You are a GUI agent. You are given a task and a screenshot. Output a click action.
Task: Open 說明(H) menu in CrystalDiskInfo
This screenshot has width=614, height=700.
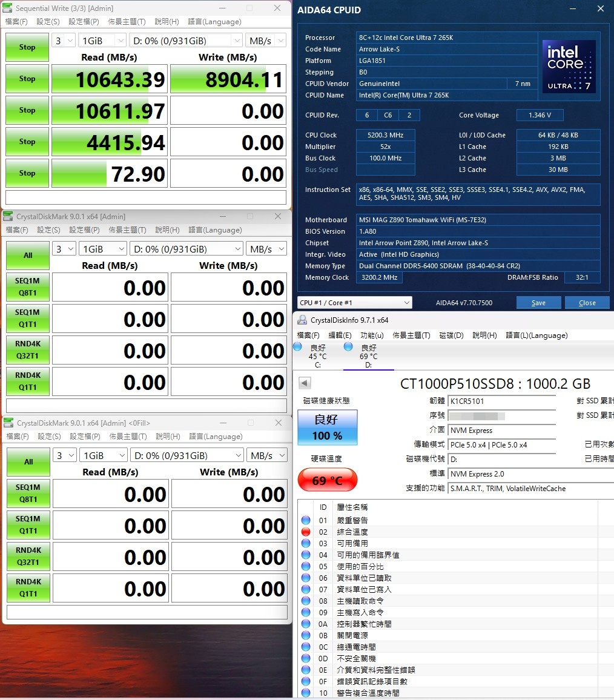484,335
